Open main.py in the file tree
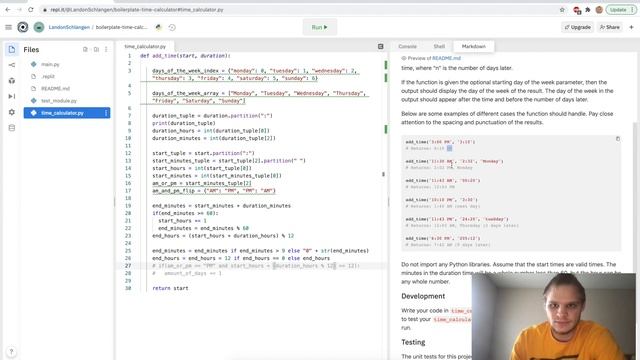The height and width of the screenshot is (360, 640). (50, 64)
